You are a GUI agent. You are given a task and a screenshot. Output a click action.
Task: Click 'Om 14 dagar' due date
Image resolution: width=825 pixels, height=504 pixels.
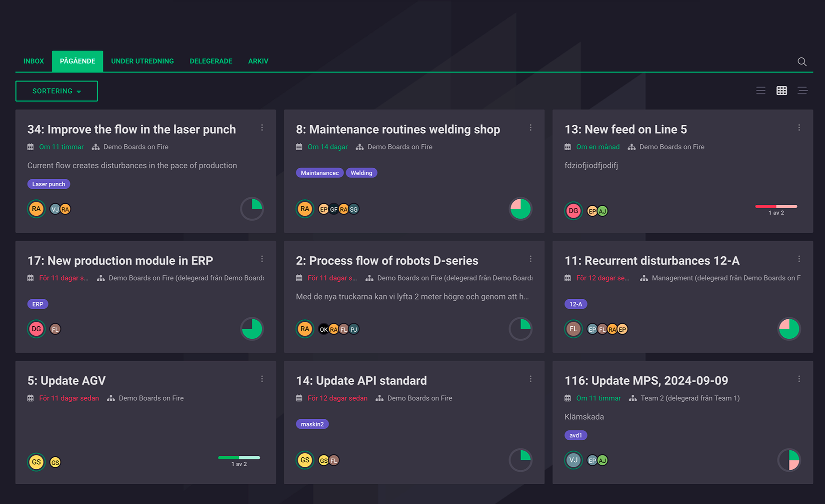pos(328,147)
